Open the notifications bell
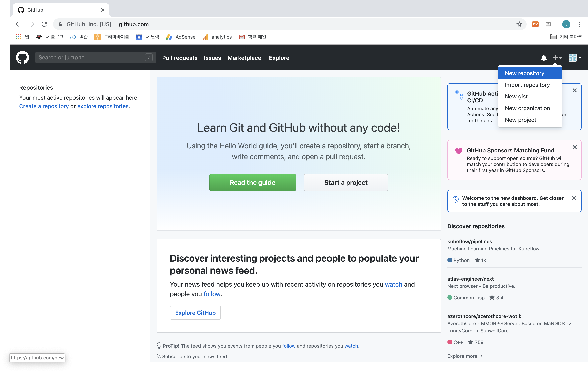This screenshot has height=373, width=588. [x=544, y=58]
